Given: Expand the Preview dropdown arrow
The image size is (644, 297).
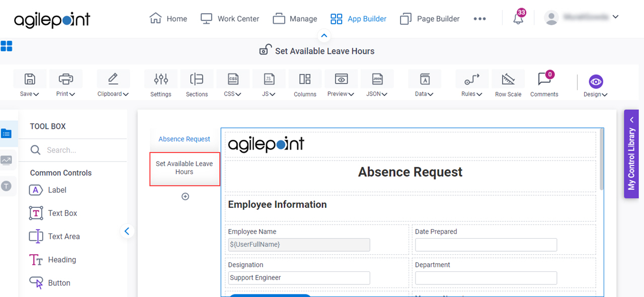Looking at the screenshot, I should [x=351, y=94].
